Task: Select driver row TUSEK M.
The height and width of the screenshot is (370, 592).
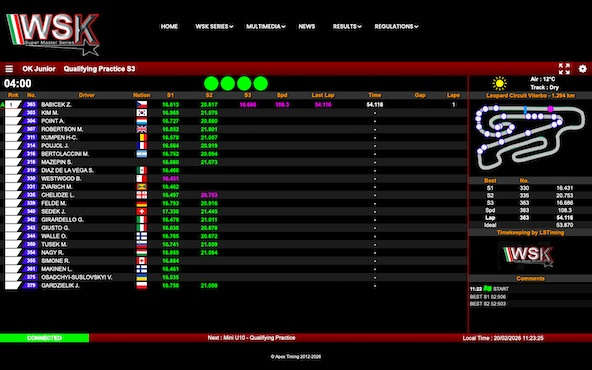Action: pyautogui.click(x=234, y=245)
